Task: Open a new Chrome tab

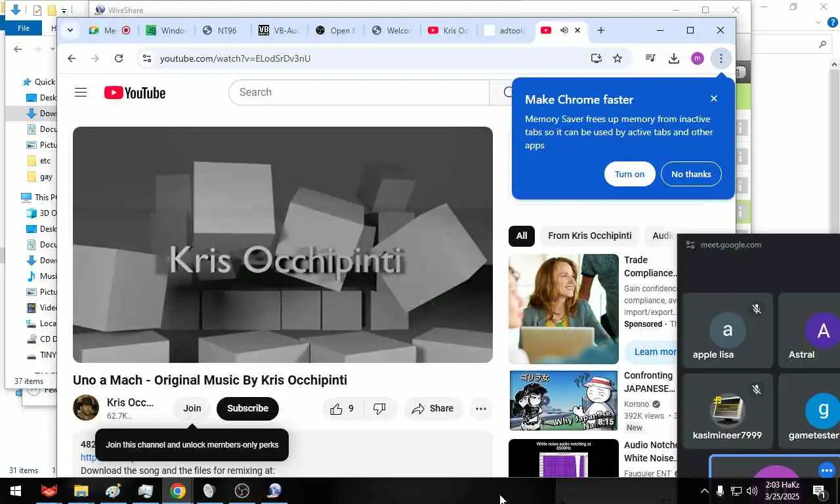Action: pos(600,30)
